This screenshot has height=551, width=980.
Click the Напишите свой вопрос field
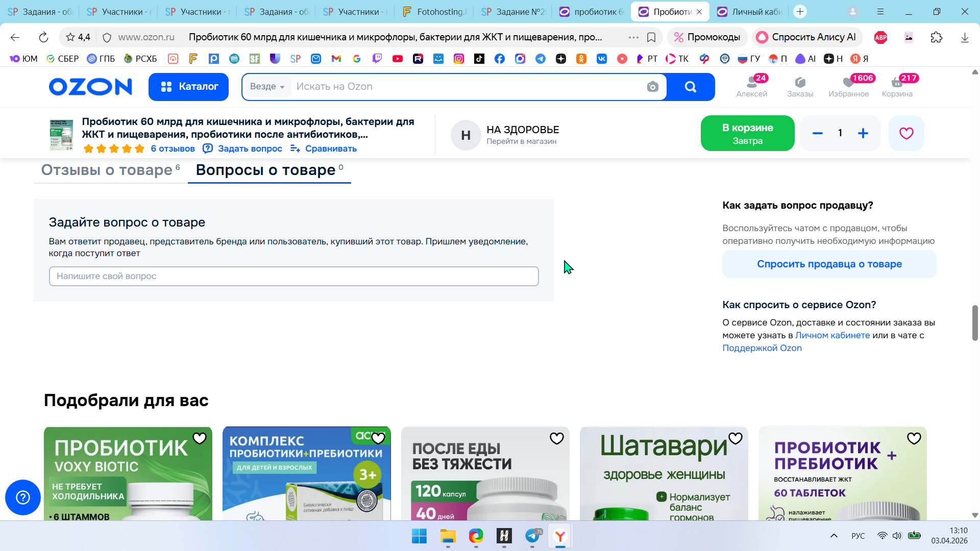(293, 276)
